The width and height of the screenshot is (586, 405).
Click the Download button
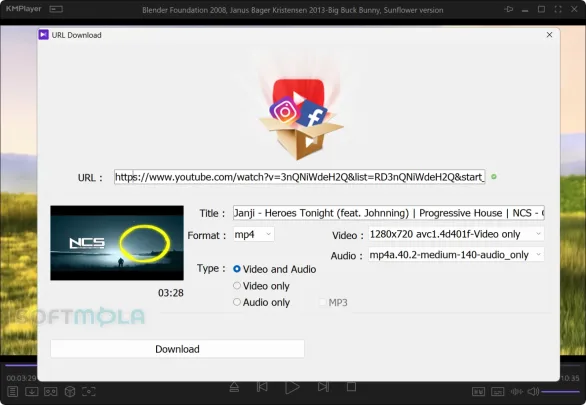tap(178, 349)
